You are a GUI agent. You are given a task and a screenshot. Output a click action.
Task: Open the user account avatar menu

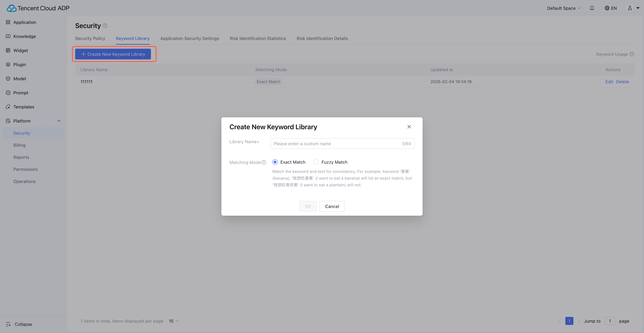630,8
